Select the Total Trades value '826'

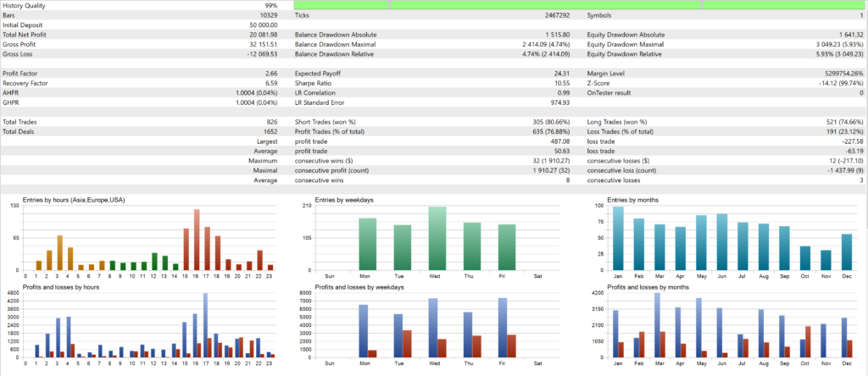272,122
